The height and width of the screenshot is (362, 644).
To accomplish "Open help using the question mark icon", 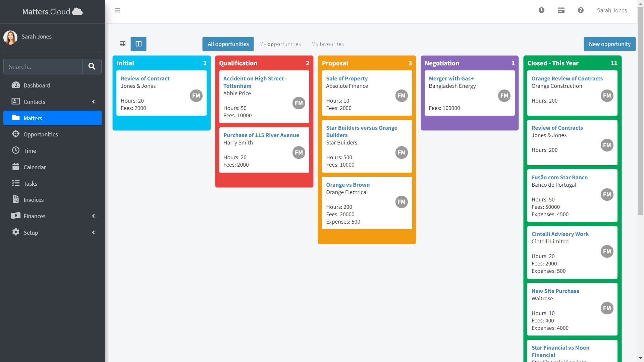I will click(581, 10).
